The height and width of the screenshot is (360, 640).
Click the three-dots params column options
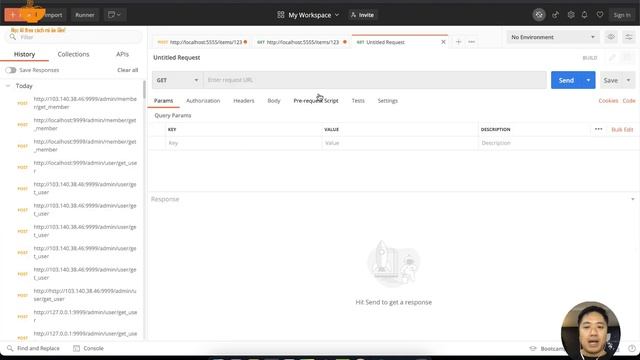point(598,129)
